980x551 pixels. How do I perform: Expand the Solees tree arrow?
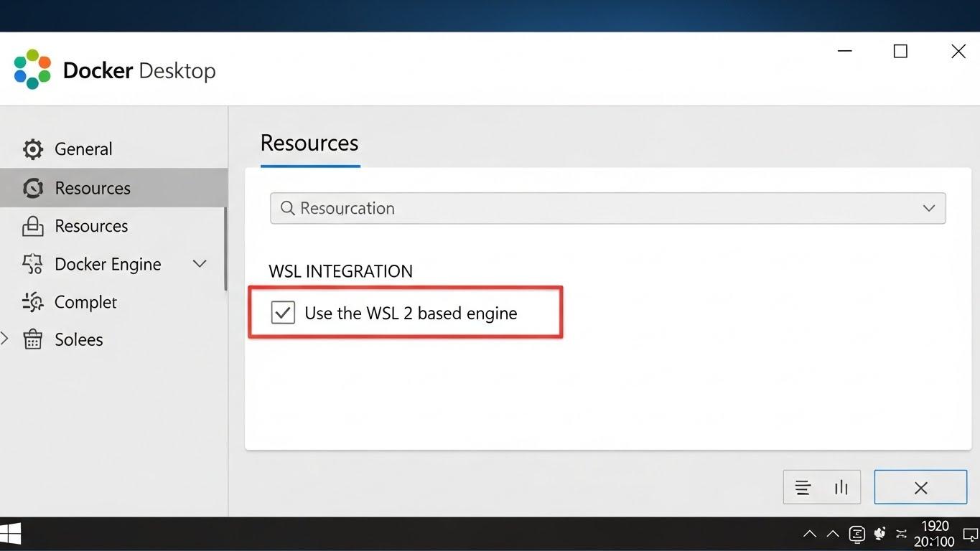[x=5, y=339]
